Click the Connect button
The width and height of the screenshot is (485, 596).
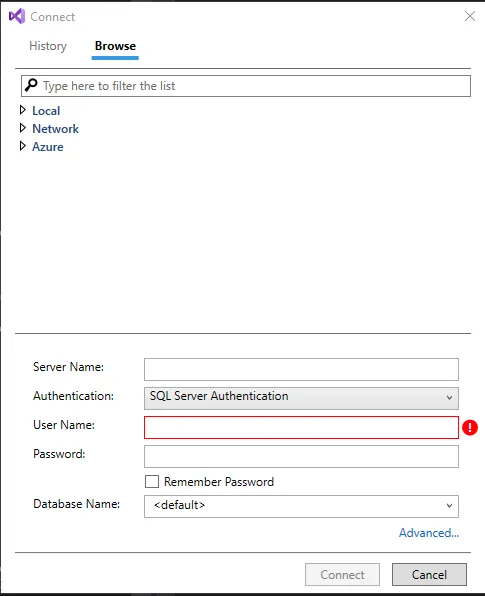(342, 574)
